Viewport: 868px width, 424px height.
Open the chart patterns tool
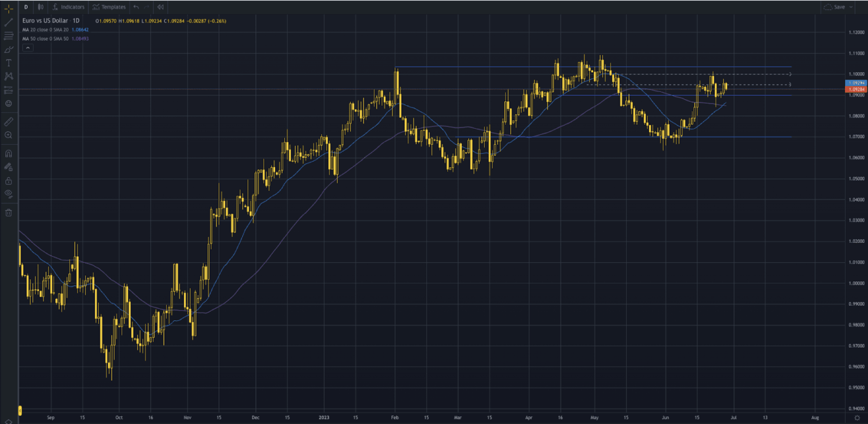(9, 76)
